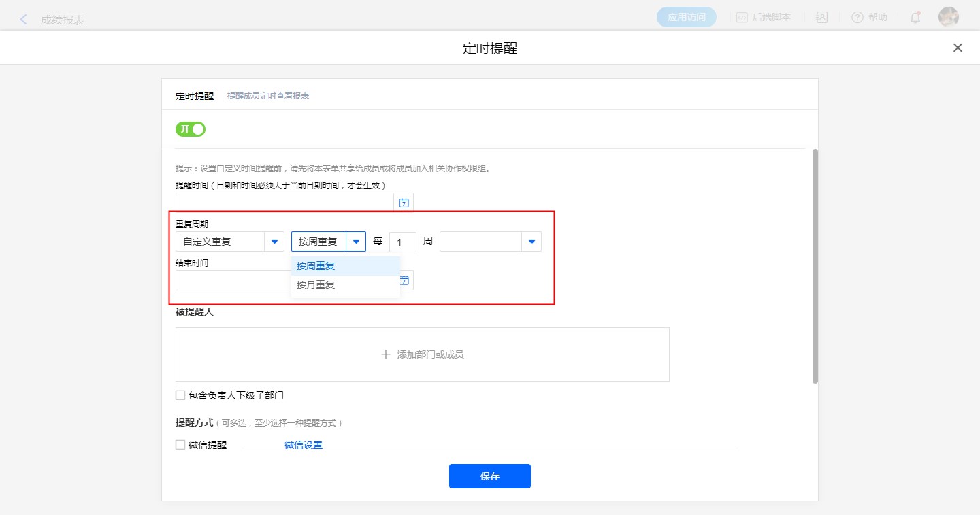Screen dimensions: 980x515
Task: Open the contacts icon in top bar
Action: (821, 18)
